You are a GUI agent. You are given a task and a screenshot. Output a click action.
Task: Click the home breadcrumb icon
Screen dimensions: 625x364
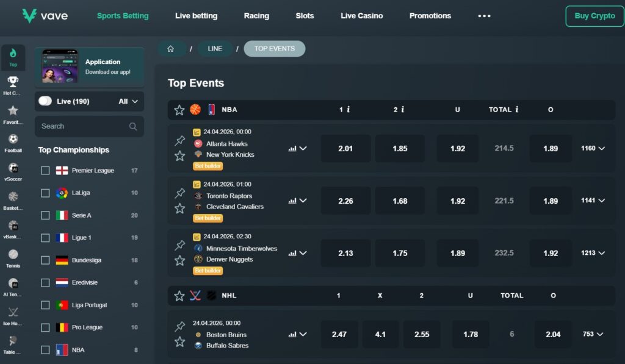pos(170,49)
